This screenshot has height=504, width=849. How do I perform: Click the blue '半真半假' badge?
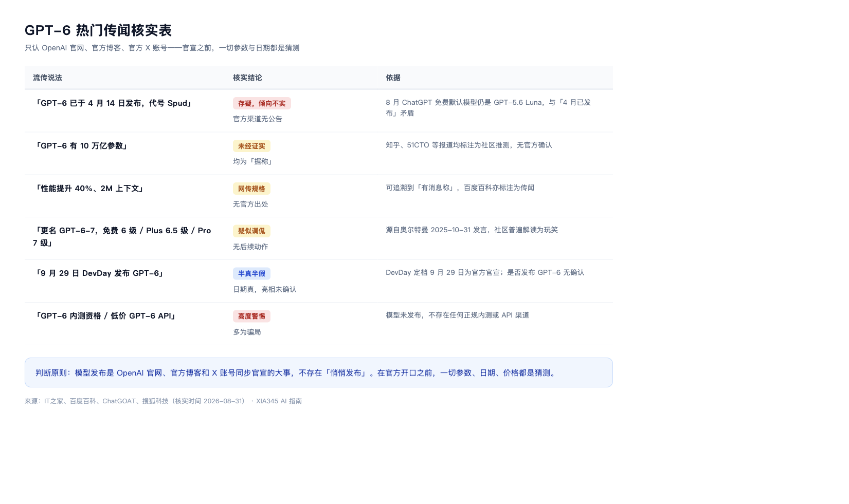click(x=251, y=274)
